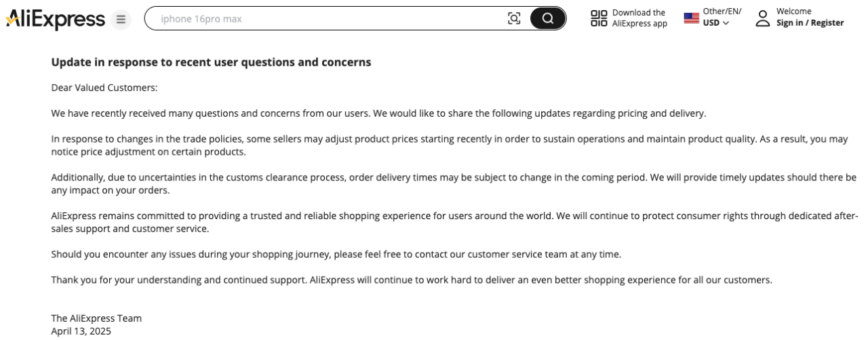Click the announcement heading about user questions
The width and height of the screenshot is (868, 340).
click(x=211, y=62)
